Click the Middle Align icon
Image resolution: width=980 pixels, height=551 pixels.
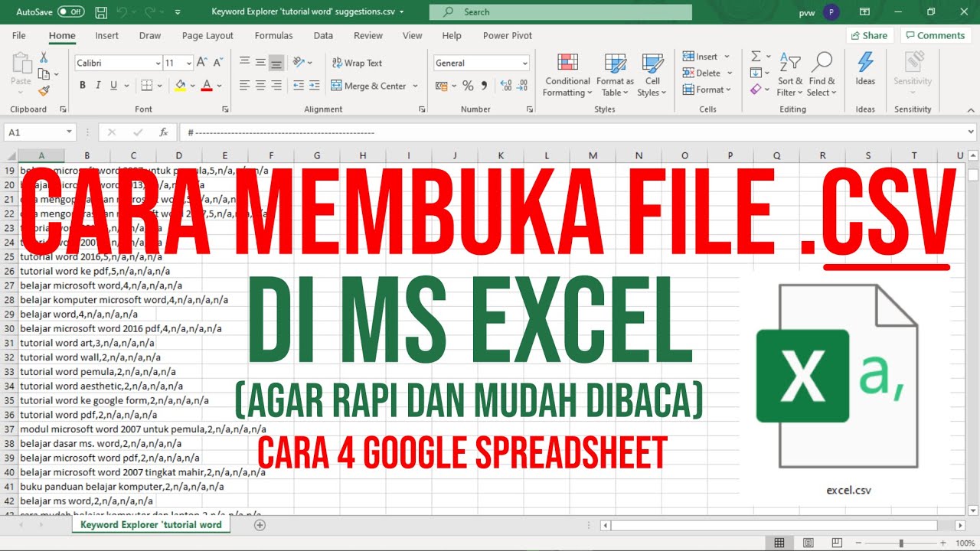pos(261,63)
